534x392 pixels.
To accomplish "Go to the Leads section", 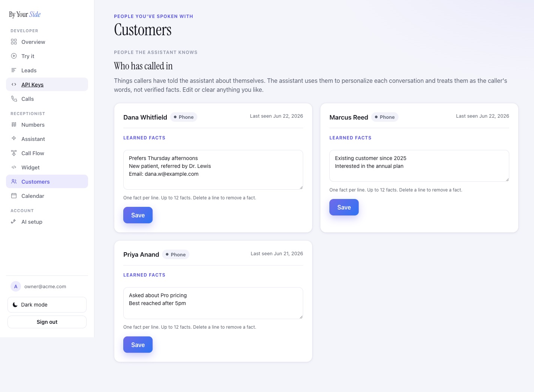I will point(47,70).
